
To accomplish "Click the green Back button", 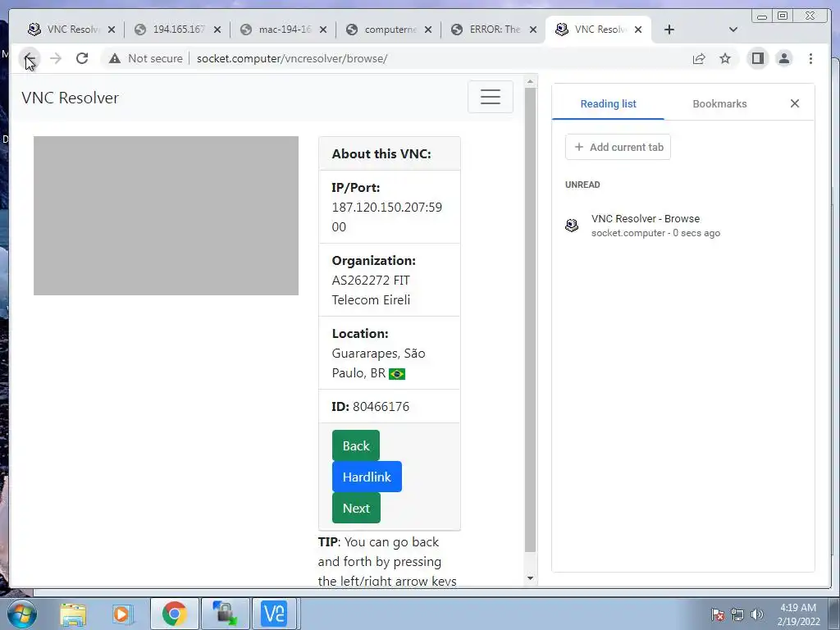I will 356,445.
